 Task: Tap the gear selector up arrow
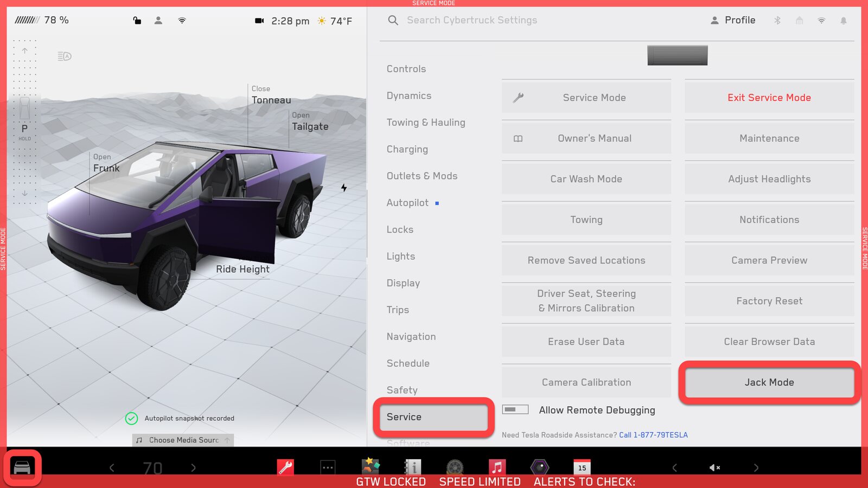[24, 50]
